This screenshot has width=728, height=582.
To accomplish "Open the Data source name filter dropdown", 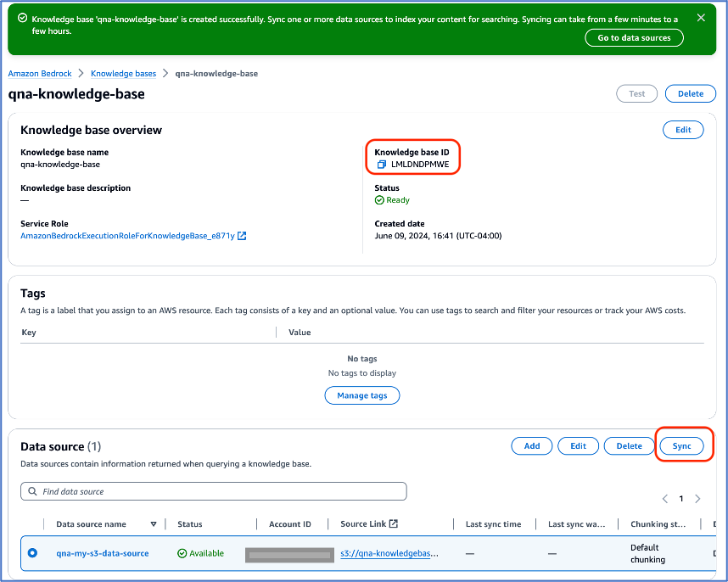I will coord(153,523).
